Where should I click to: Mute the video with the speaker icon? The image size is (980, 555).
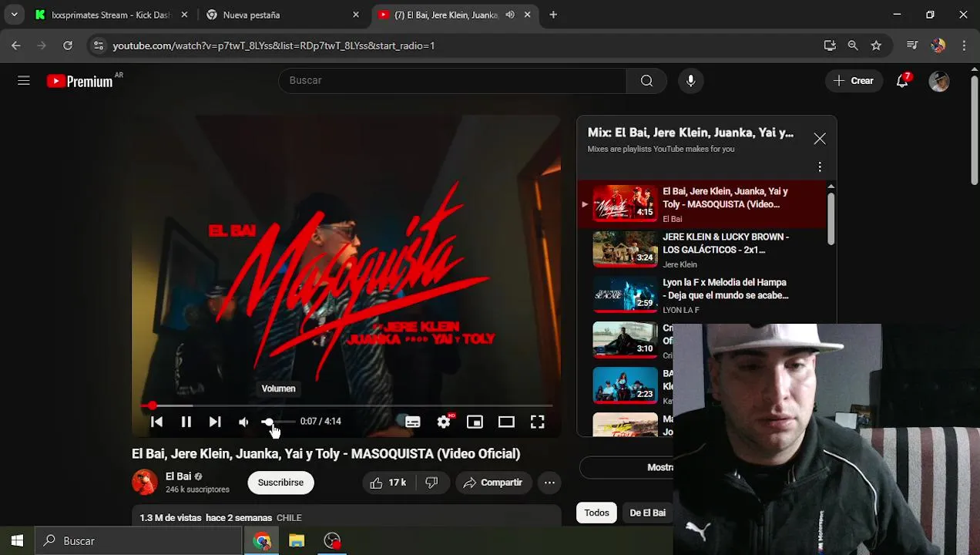pyautogui.click(x=243, y=422)
